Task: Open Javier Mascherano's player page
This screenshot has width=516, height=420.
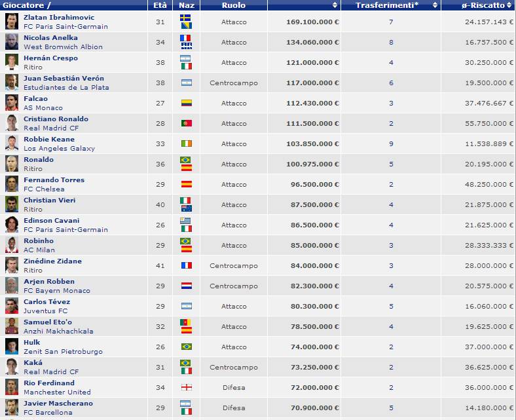Action: tap(58, 403)
